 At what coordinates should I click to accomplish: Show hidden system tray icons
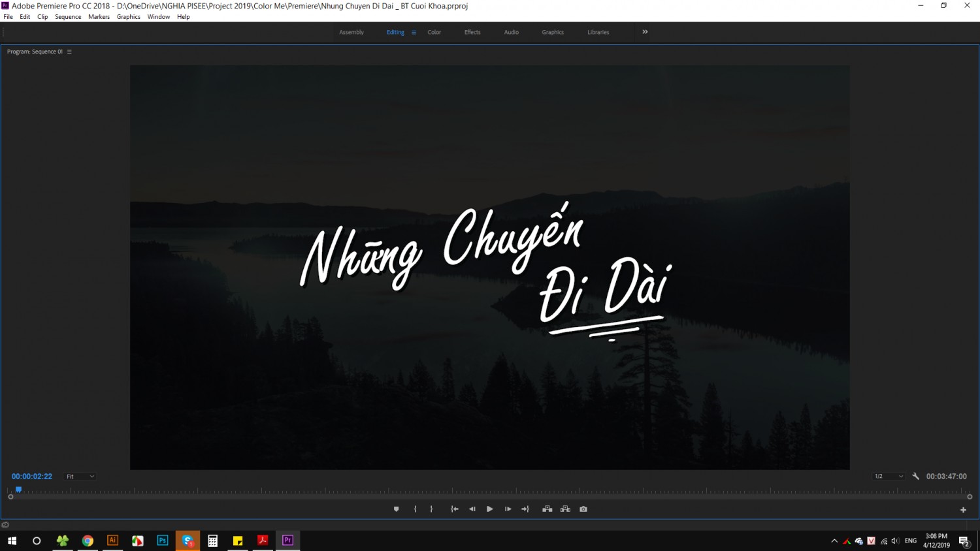834,541
